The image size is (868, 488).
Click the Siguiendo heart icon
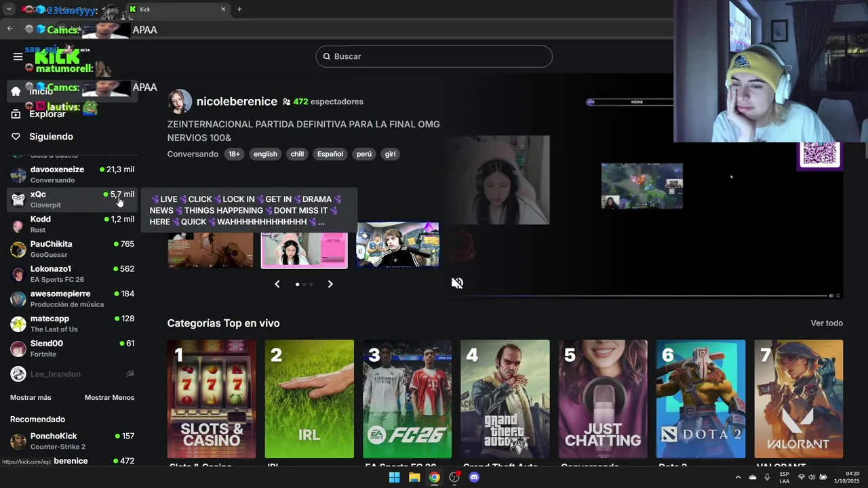pyautogui.click(x=16, y=136)
